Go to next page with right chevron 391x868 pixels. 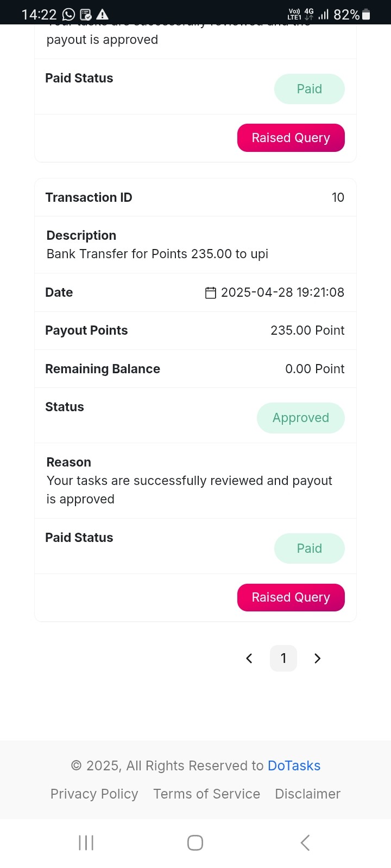(318, 658)
